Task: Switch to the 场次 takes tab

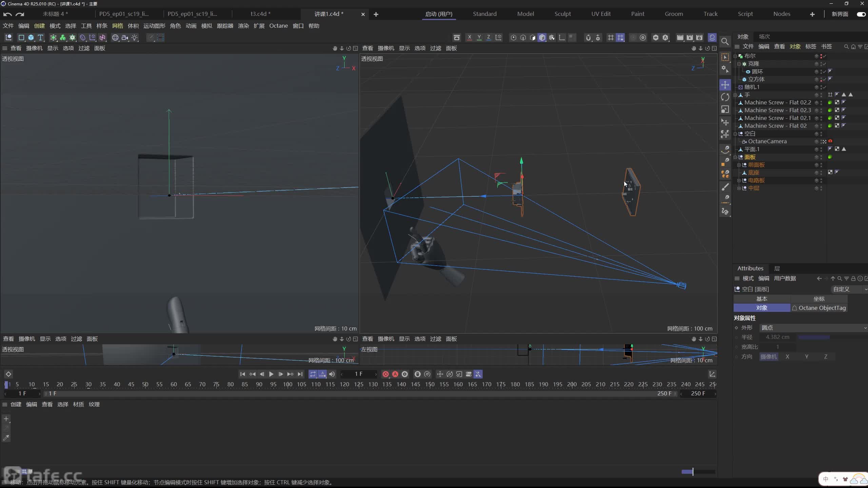Action: point(764,37)
